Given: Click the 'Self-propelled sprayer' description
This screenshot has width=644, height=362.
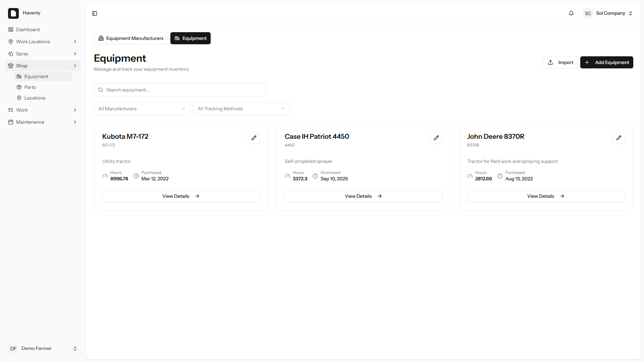Looking at the screenshot, I should pyautogui.click(x=309, y=161).
